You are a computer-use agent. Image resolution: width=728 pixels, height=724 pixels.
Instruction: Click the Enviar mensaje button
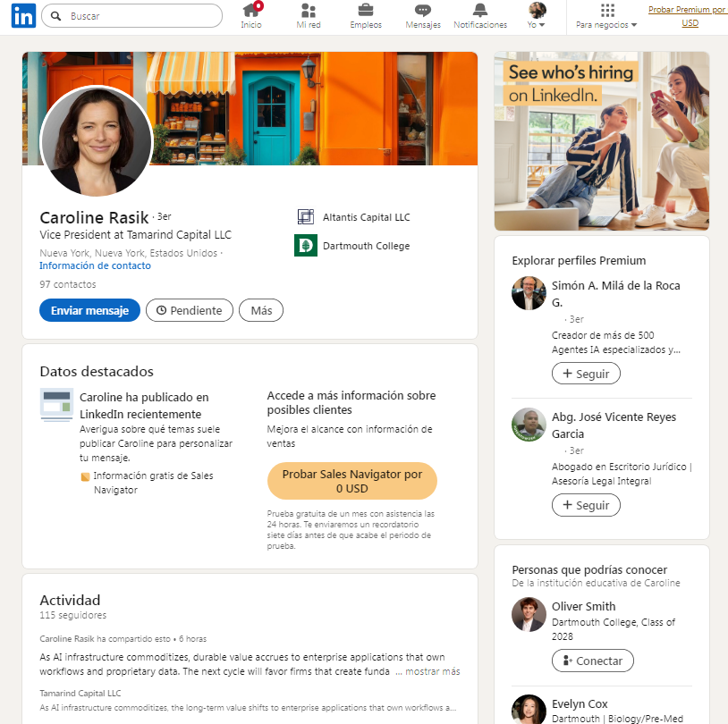tap(89, 310)
